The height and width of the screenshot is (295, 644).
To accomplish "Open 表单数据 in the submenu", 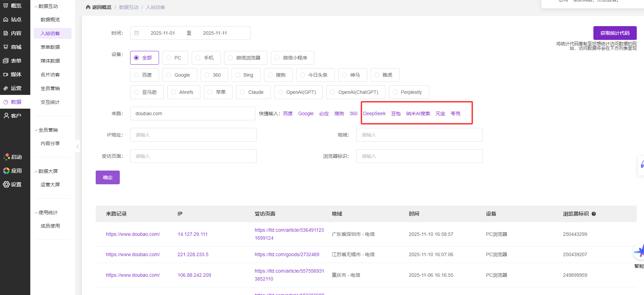I will [50, 47].
